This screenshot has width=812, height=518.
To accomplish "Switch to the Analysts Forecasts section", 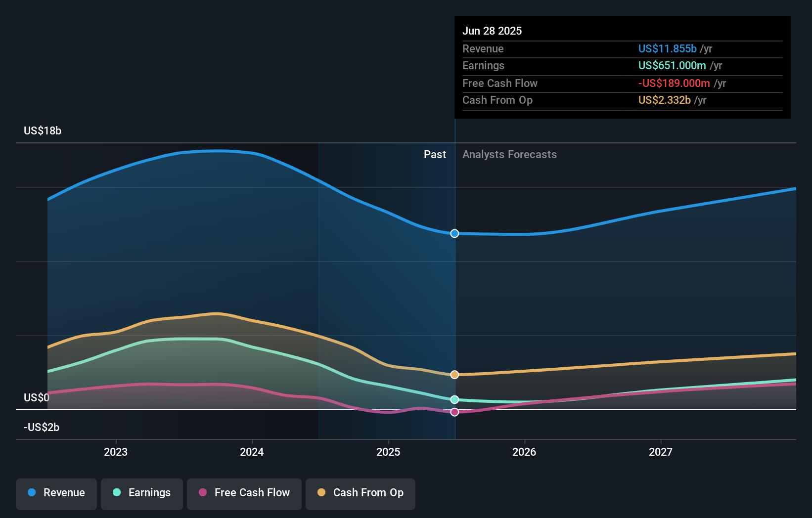I will (509, 154).
